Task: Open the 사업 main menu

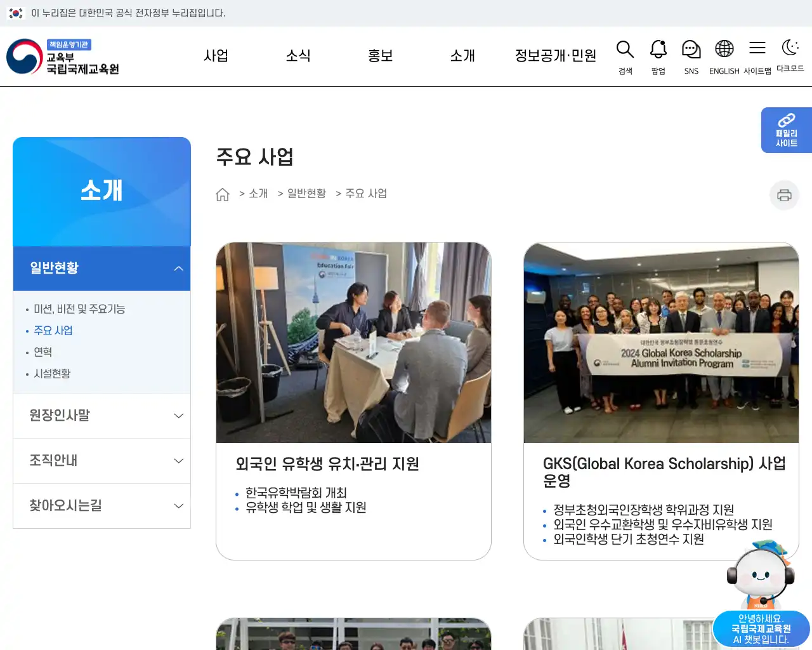Action: pyautogui.click(x=216, y=56)
